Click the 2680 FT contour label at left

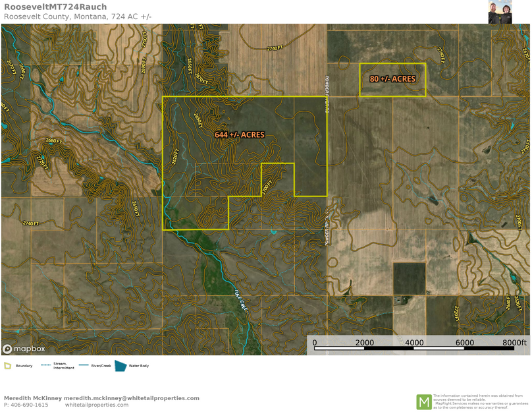coord(54,141)
